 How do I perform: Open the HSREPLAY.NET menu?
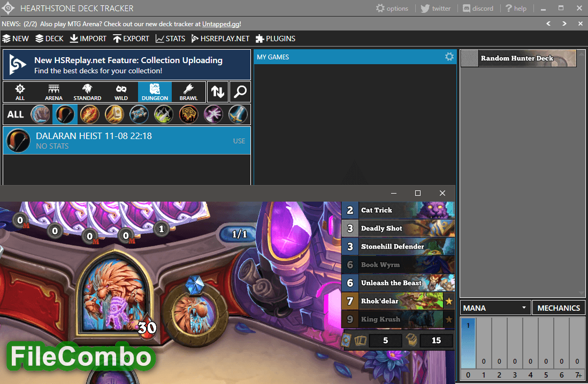point(220,39)
